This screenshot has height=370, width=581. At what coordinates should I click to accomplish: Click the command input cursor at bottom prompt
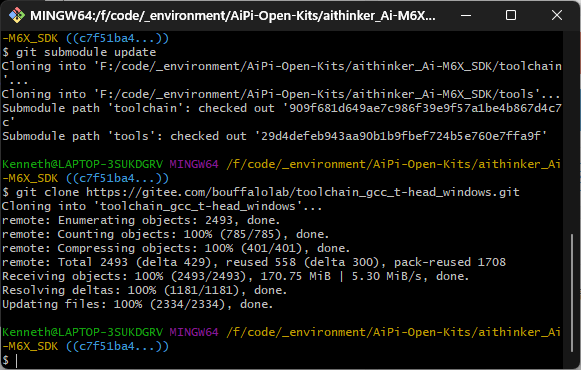16,360
